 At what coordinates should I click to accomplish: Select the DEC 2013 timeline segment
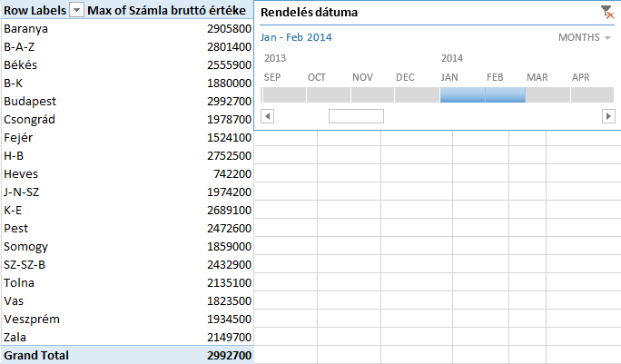[x=417, y=95]
